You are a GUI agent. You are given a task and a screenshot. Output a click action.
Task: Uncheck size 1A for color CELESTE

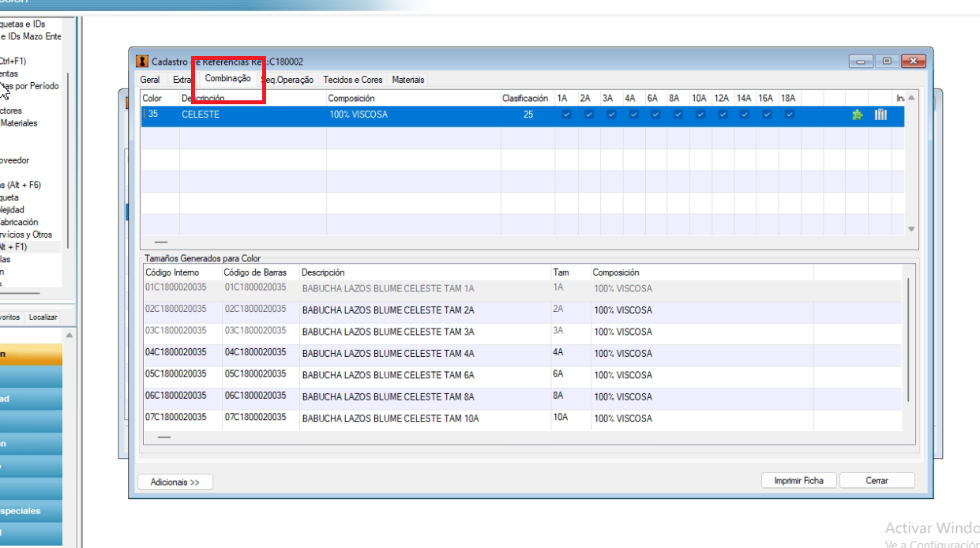click(566, 114)
